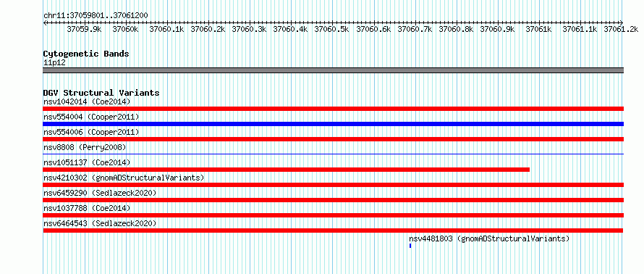
Task: Select the thin blue line for nsv8808
Action: point(333,154)
